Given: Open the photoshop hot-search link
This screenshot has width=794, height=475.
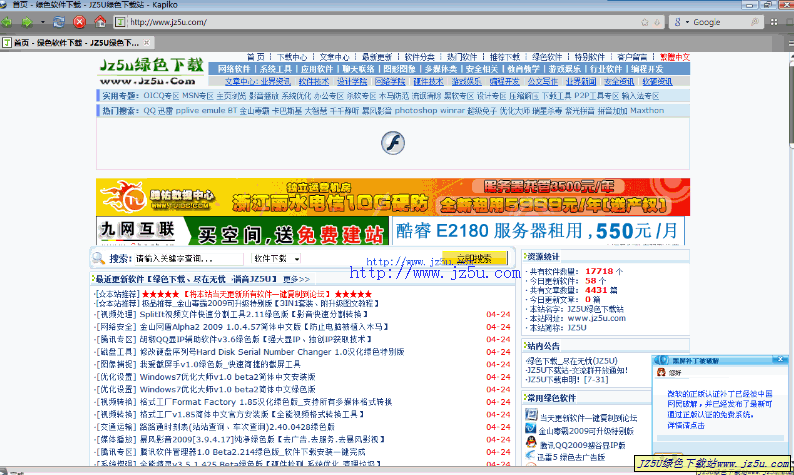Looking at the screenshot, I should 415,110.
